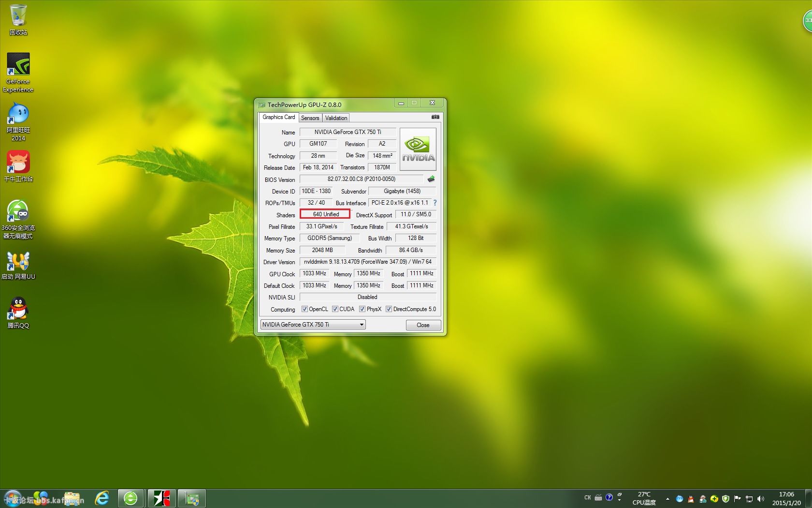Click the GM107 GPU value

pos(318,144)
